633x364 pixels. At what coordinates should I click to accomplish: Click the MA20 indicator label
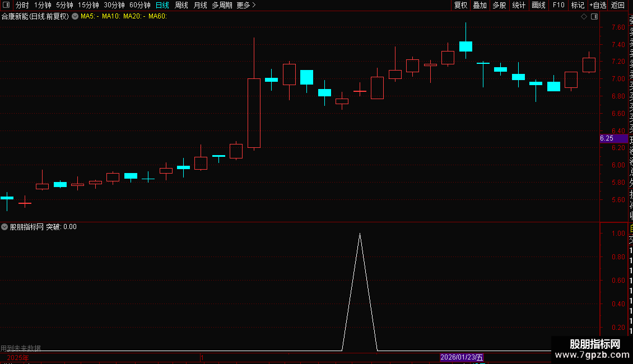134,16
